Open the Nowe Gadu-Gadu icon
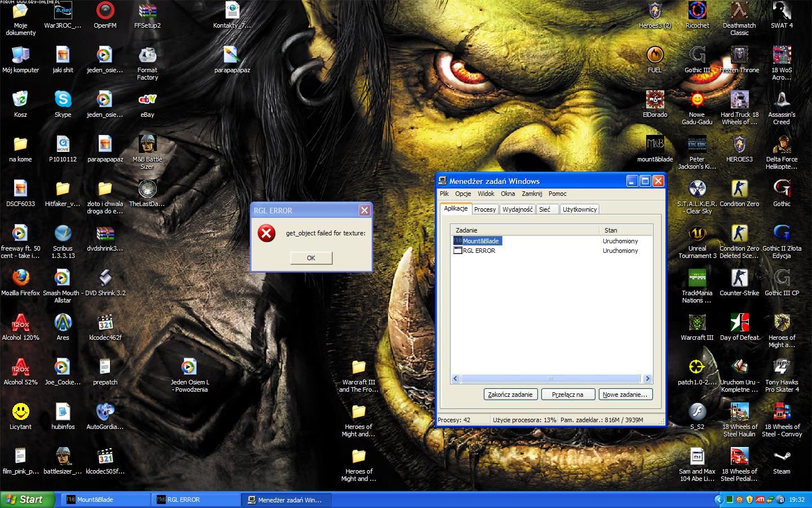The width and height of the screenshot is (812, 508). [697, 108]
